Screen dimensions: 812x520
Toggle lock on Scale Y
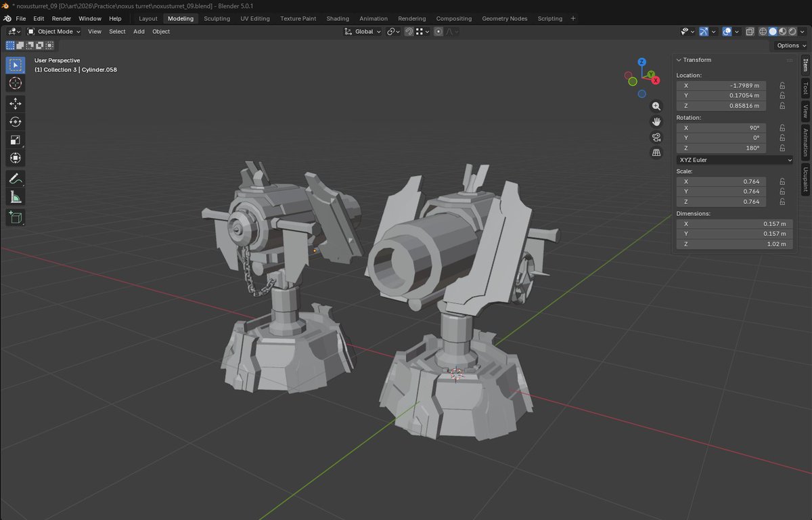(x=782, y=192)
